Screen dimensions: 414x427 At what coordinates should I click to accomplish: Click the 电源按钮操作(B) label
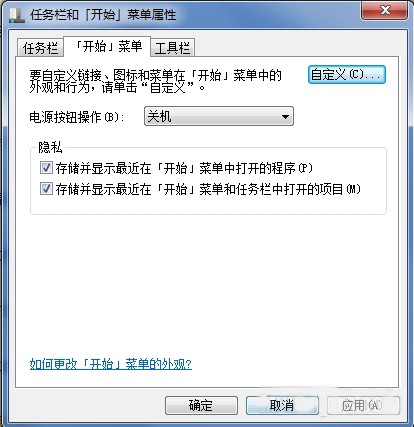(x=77, y=117)
